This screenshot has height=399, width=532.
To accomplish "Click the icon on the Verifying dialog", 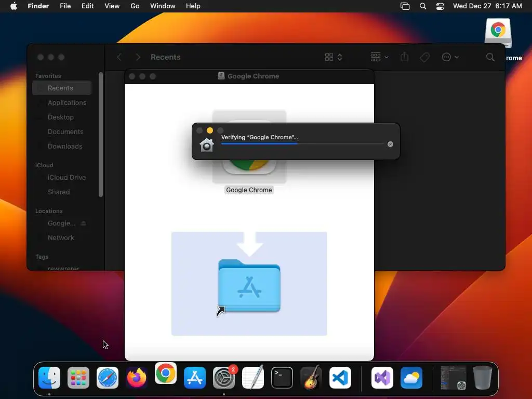I will coord(207,145).
